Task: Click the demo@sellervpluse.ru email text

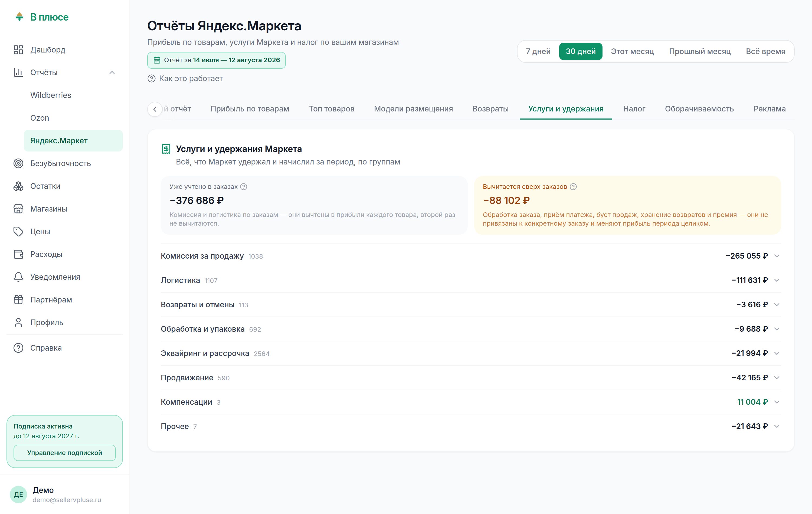Action: click(x=67, y=500)
